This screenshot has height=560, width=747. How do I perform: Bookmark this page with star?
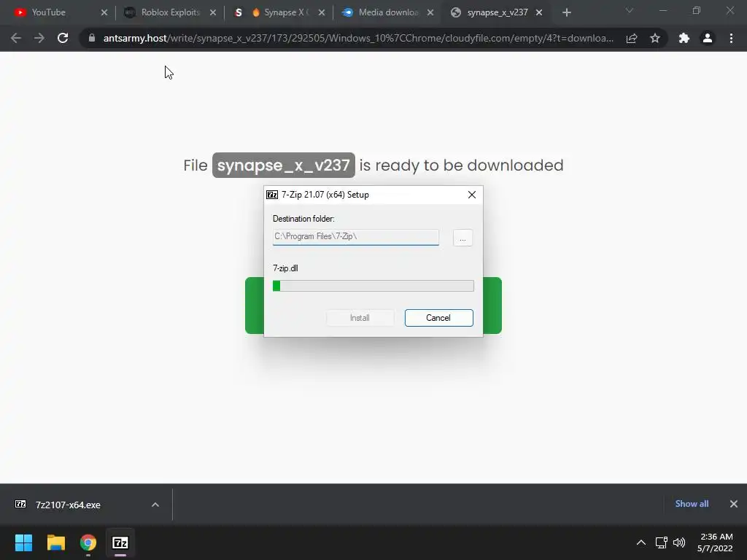[655, 38]
